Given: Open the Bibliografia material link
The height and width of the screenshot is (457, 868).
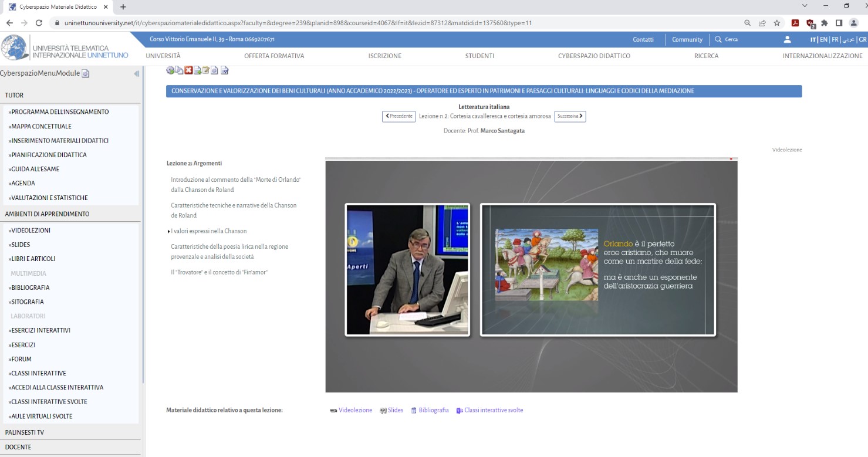Looking at the screenshot, I should point(433,411).
